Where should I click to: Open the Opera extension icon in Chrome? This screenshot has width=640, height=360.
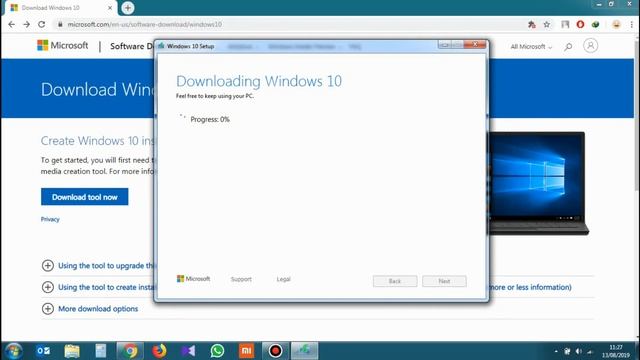580,24
